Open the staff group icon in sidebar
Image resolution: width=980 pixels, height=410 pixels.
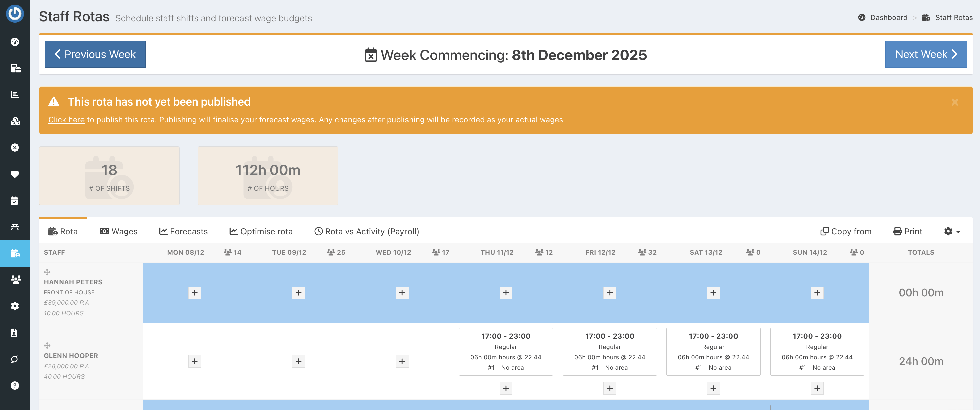click(x=15, y=279)
